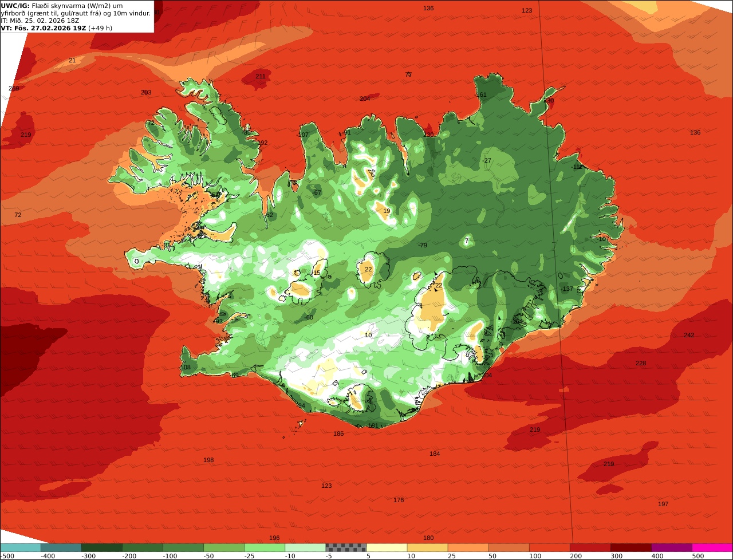Click the map value '185' south of Iceland
This screenshot has width=733, height=560.
(338, 433)
